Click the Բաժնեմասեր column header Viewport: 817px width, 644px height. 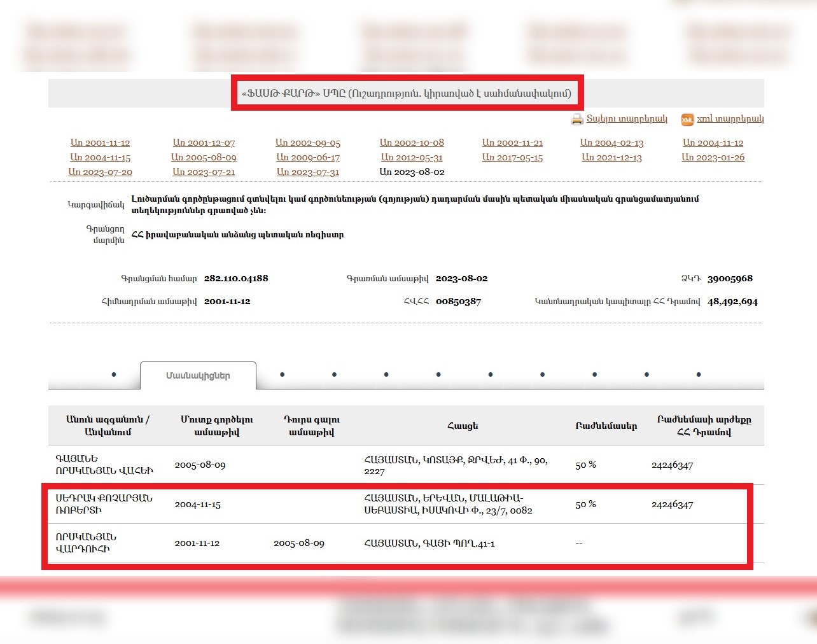(606, 426)
